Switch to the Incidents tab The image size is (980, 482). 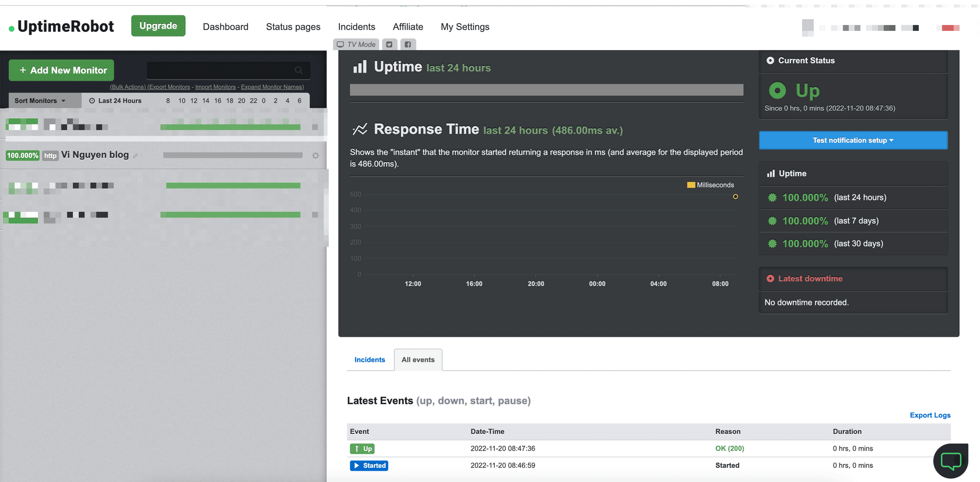(x=369, y=360)
